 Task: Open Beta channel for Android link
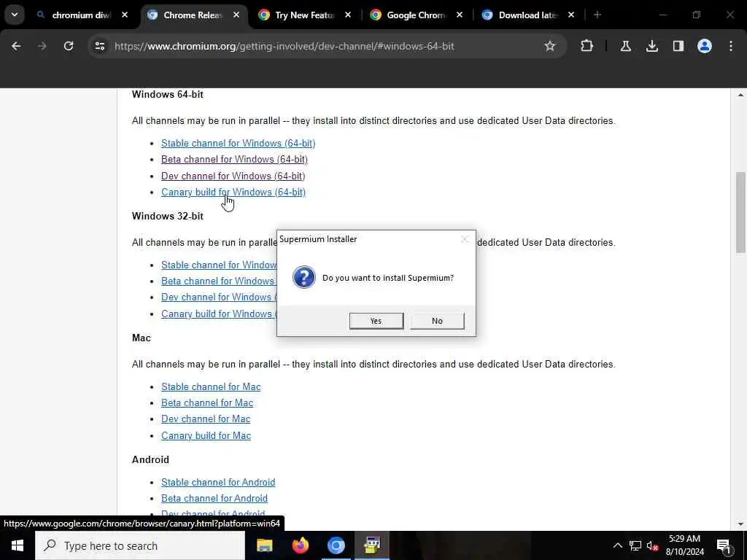(x=214, y=499)
